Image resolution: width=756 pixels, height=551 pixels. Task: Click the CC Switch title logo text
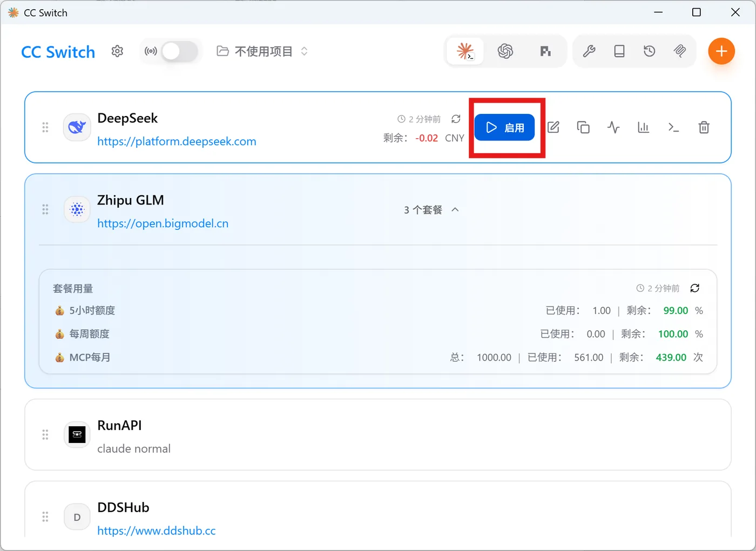[x=58, y=52]
